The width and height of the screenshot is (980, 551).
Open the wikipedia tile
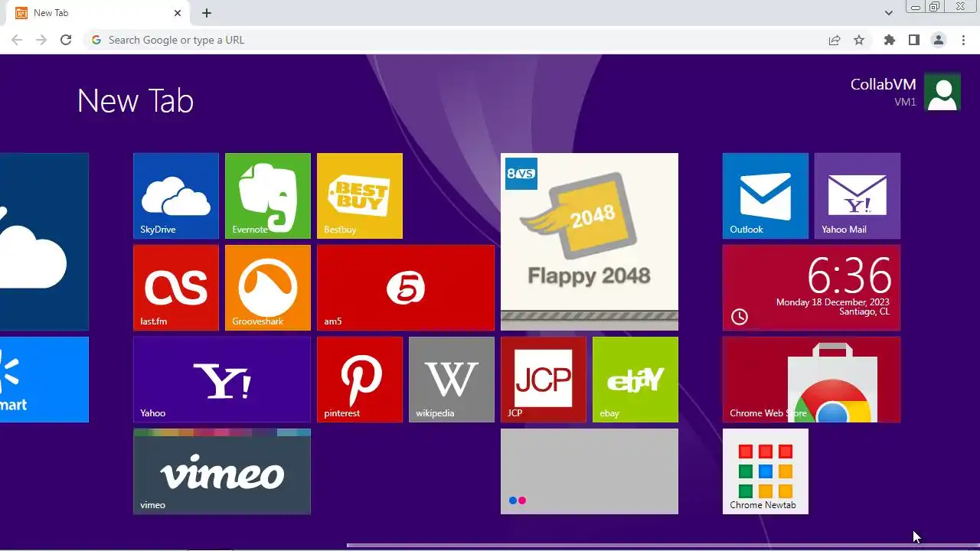452,380
